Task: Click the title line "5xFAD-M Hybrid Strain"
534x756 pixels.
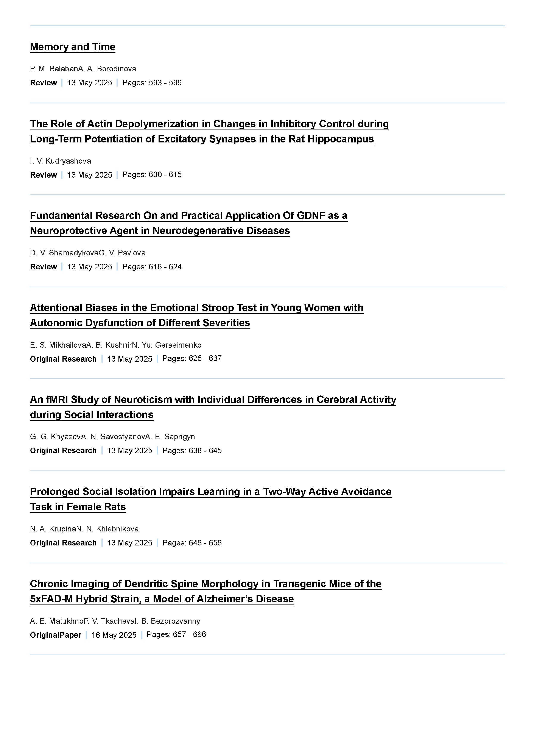Action: click(162, 599)
